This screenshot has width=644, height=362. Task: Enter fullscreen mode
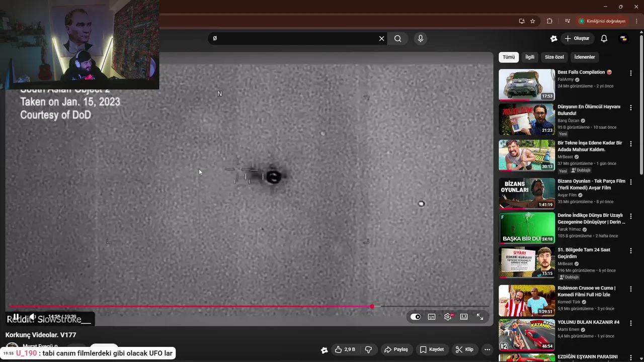(x=480, y=317)
